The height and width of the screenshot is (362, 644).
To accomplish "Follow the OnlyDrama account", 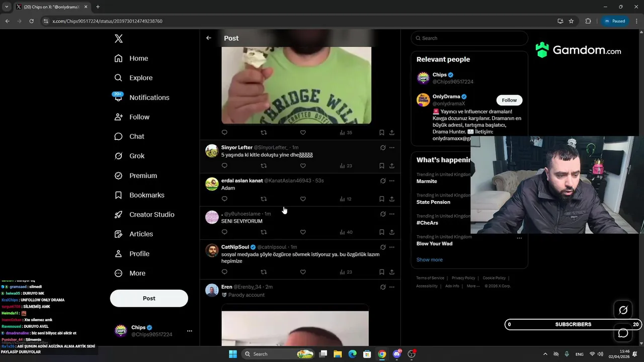I will pos(509,100).
